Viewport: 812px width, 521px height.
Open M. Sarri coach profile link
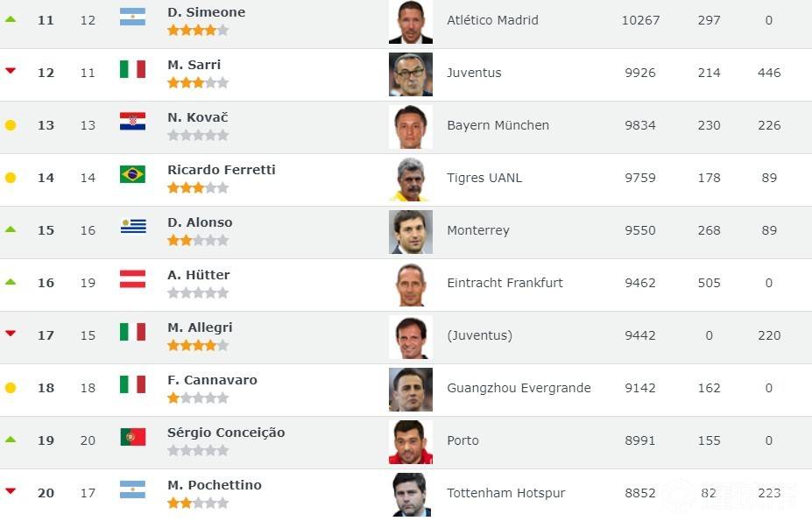194,65
